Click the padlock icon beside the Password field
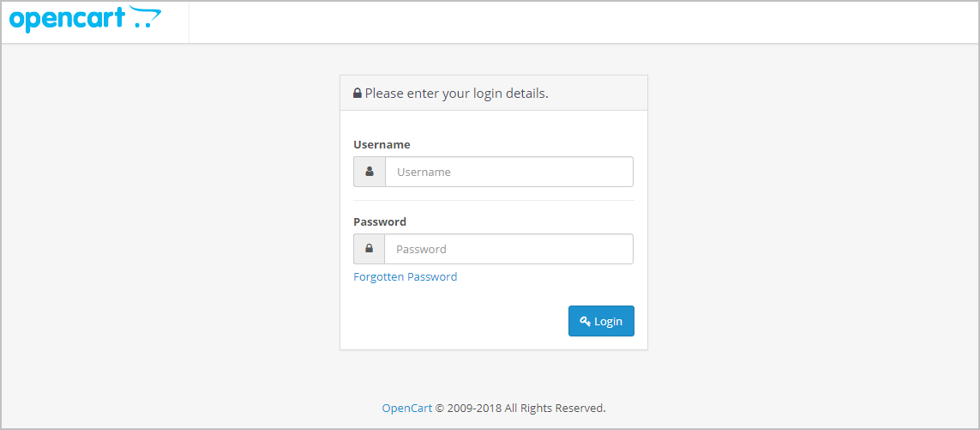 point(370,249)
